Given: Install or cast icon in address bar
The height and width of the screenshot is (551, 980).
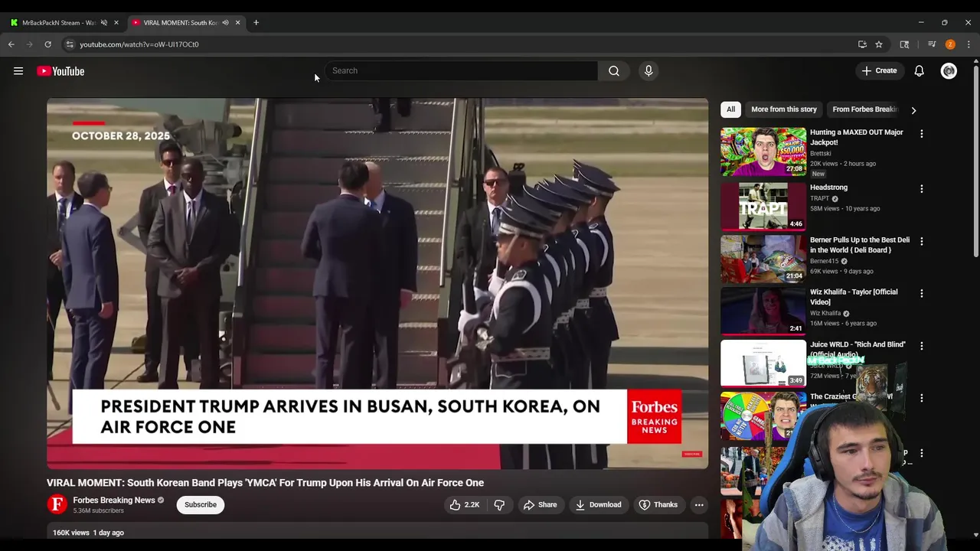Looking at the screenshot, I should 862,44.
